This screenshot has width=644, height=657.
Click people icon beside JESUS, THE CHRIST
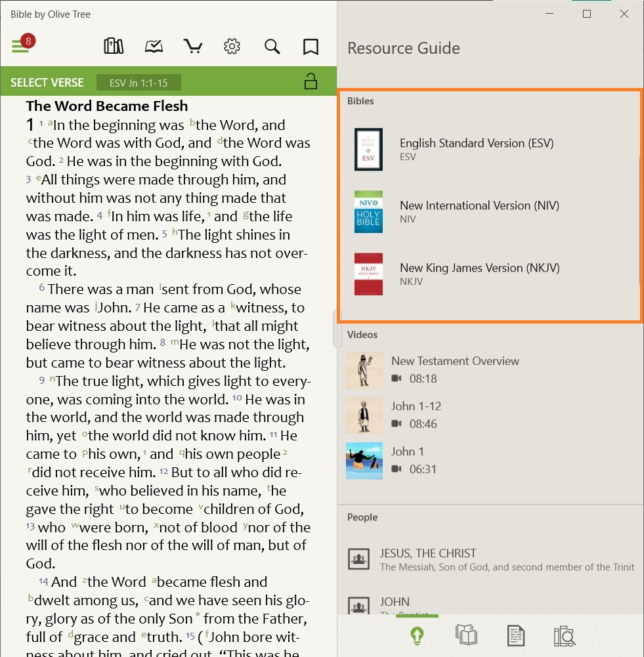(x=358, y=559)
